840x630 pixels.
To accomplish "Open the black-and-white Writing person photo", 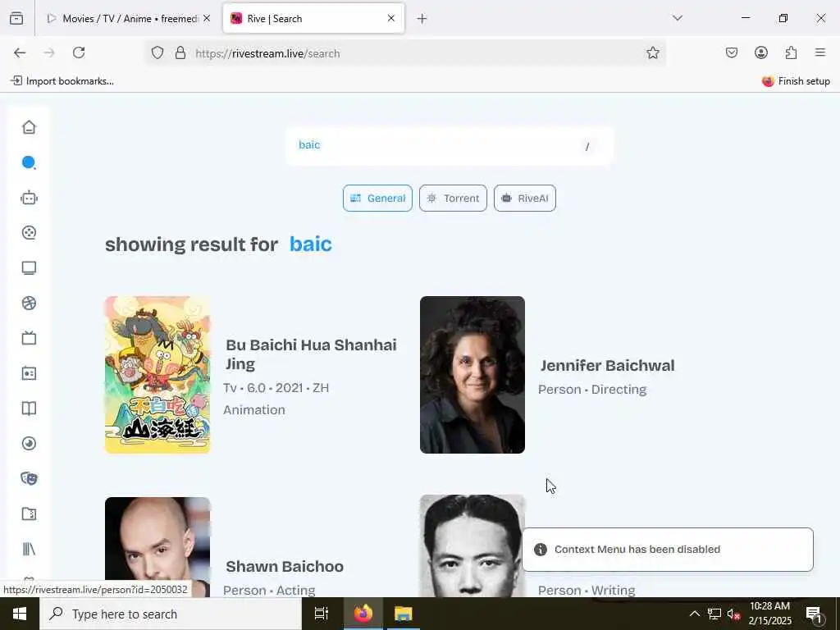I will (x=471, y=546).
